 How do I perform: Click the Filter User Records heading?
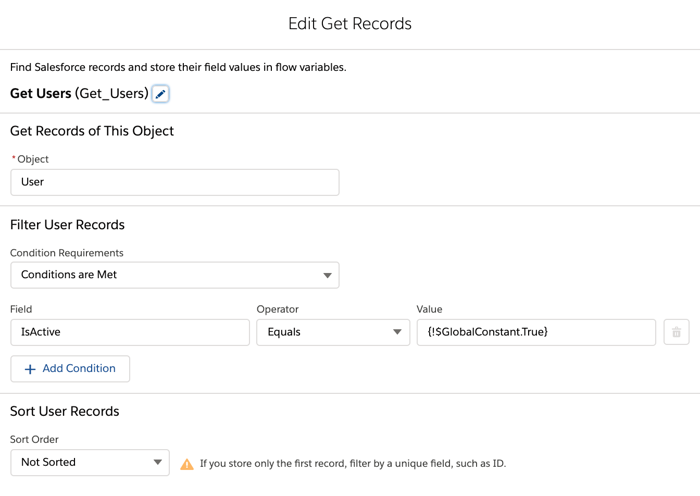[x=67, y=225]
